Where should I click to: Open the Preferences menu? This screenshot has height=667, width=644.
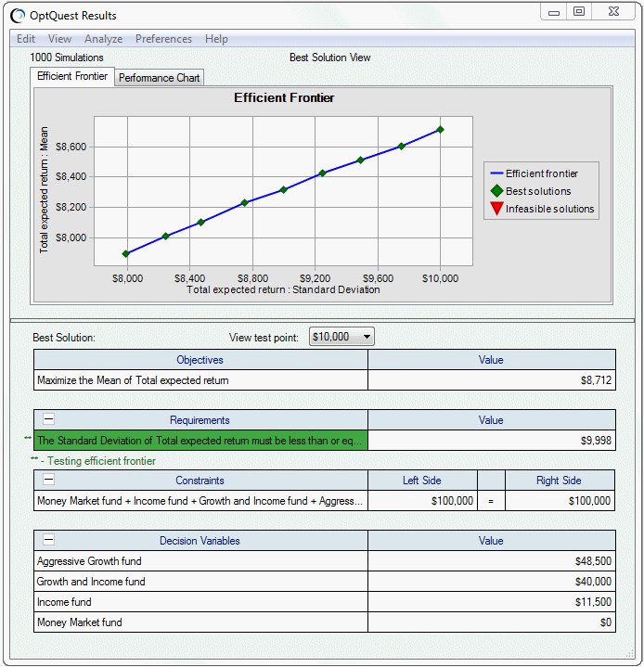163,39
